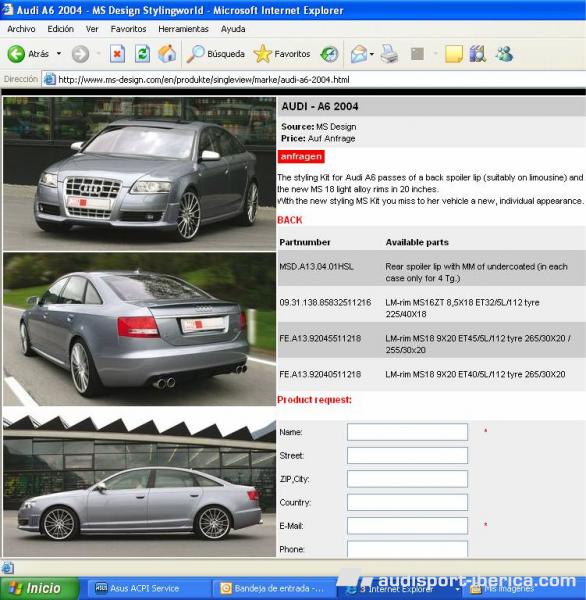
Task: Focus the ZIP,City input field
Action: (x=407, y=479)
